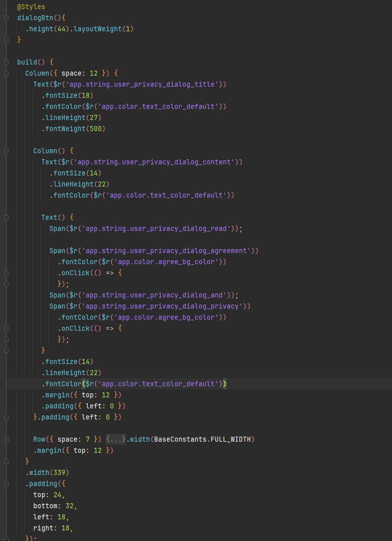The width and height of the screenshot is (392, 541).
Task: Click 'app.string.user_privacy_dialog_title' string
Action: (x=143, y=84)
